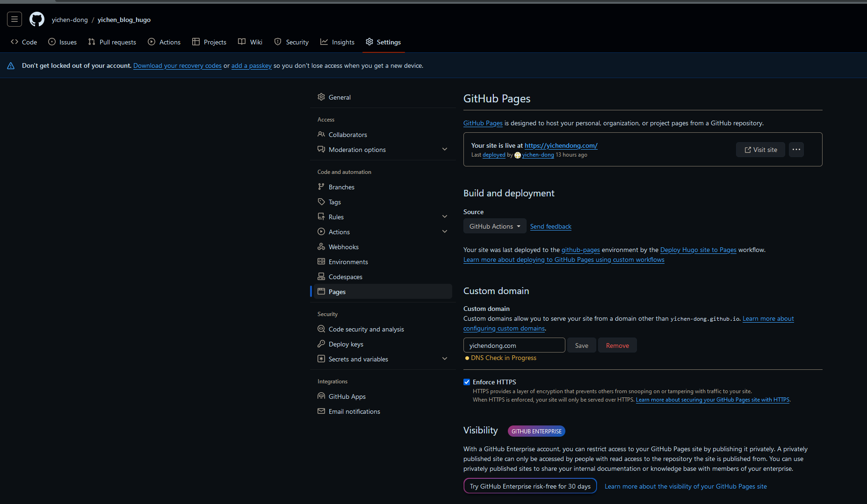Click the Security shield icon in top nav
867x504 pixels.
pyautogui.click(x=278, y=42)
